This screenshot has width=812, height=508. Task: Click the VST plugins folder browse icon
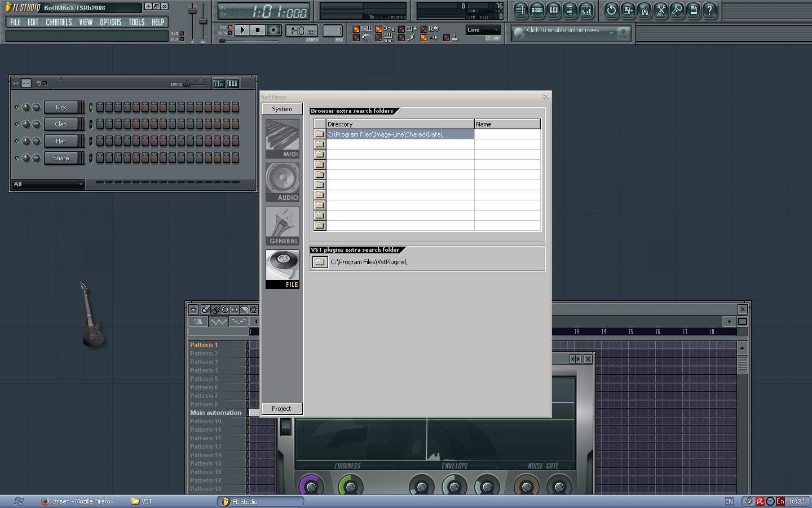[x=320, y=262]
